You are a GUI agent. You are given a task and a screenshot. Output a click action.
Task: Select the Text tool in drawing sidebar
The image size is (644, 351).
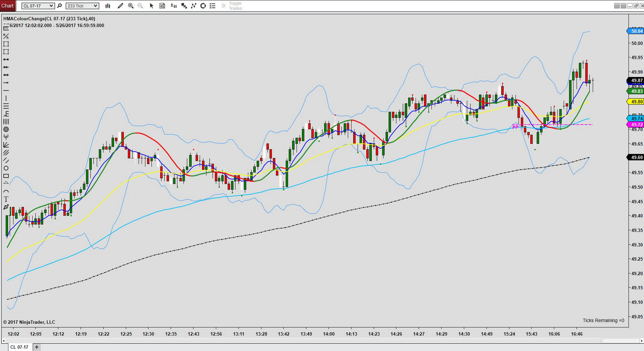pyautogui.click(x=6, y=199)
